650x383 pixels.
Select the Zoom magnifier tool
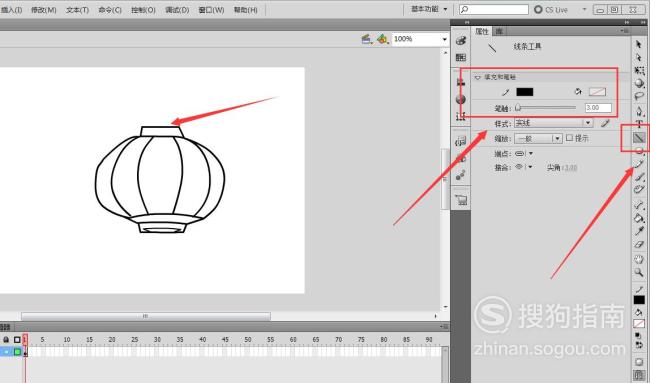[639, 272]
